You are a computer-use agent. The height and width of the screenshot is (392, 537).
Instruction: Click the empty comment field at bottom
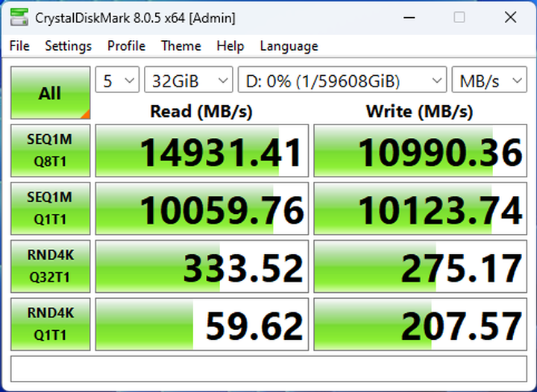click(x=268, y=369)
